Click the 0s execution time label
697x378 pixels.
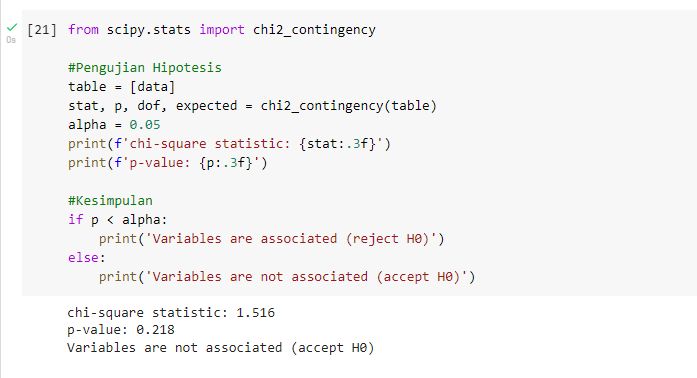coord(11,40)
